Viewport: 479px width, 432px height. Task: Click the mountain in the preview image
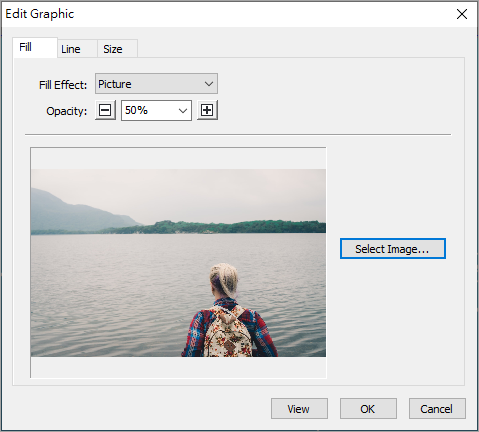(x=73, y=213)
